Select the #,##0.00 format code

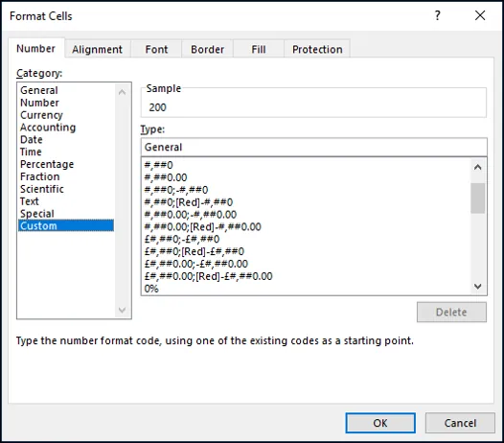(166, 177)
